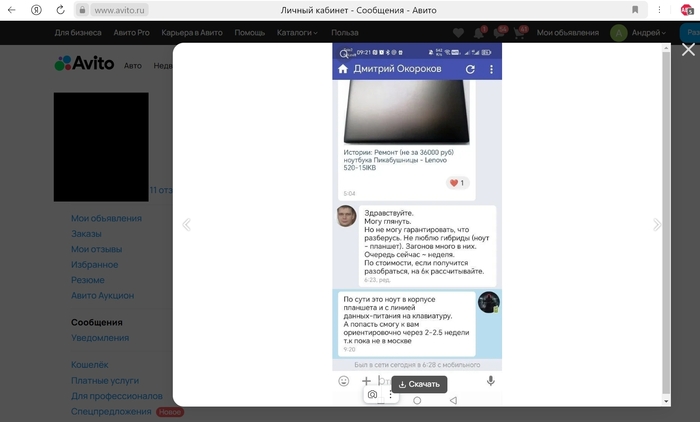Click the emoji smiley icon in chat input
700x422 pixels.
click(x=343, y=381)
